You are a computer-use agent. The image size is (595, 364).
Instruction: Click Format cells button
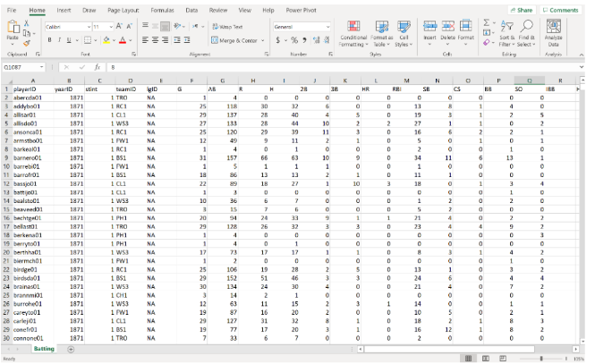[465, 33]
